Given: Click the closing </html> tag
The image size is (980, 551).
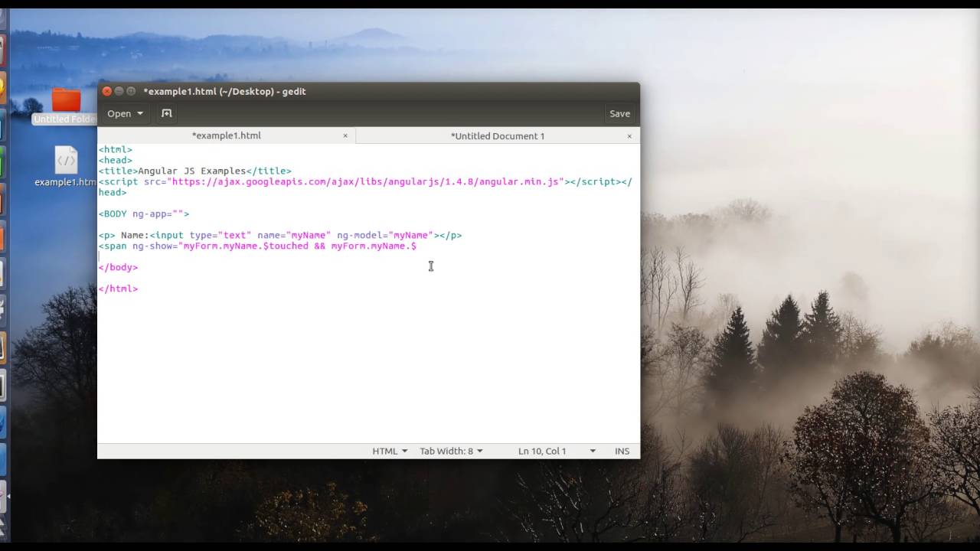Looking at the screenshot, I should (x=119, y=289).
